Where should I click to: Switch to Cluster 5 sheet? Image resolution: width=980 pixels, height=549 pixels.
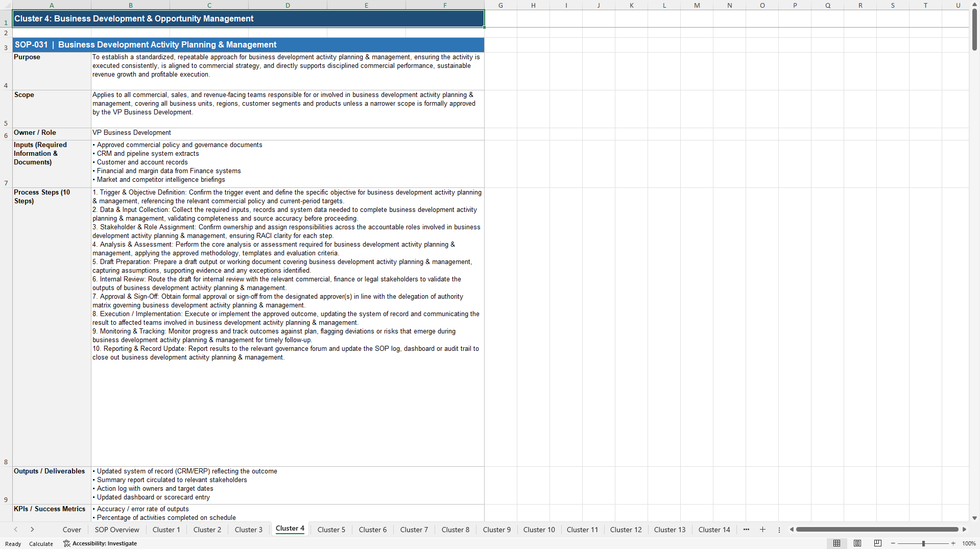(331, 530)
